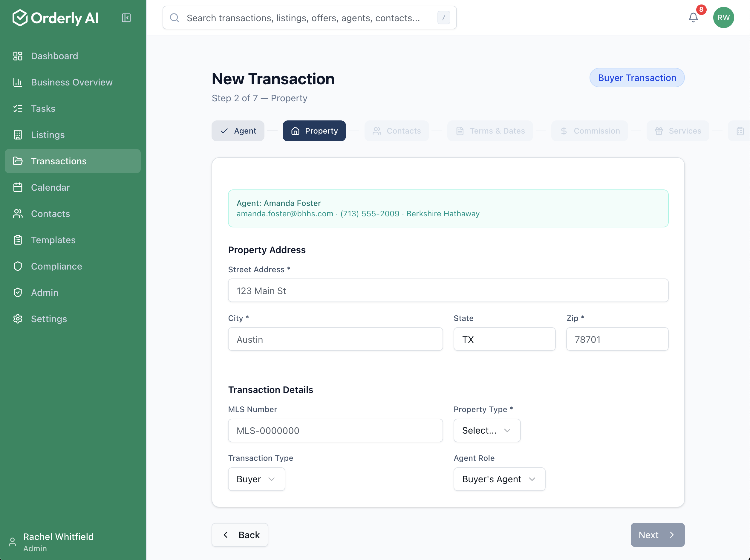The width and height of the screenshot is (750, 560).
Task: Open the Property Type dropdown
Action: (x=487, y=430)
